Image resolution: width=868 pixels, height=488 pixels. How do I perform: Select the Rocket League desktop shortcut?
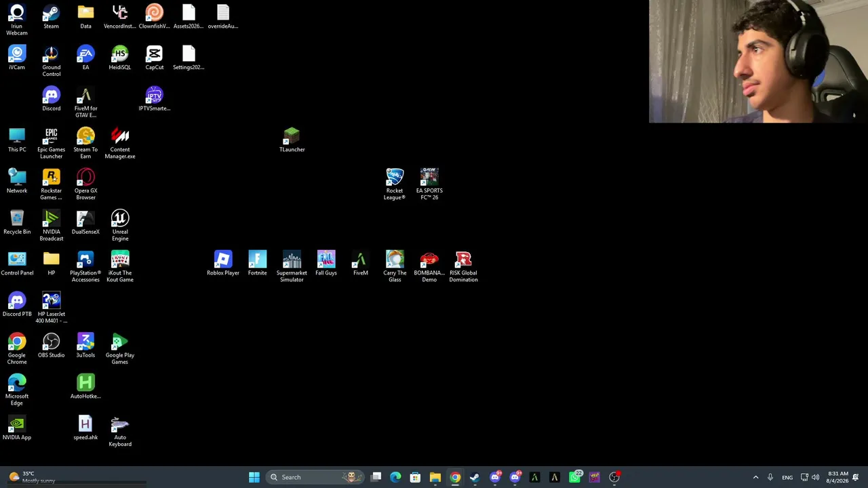(x=395, y=184)
